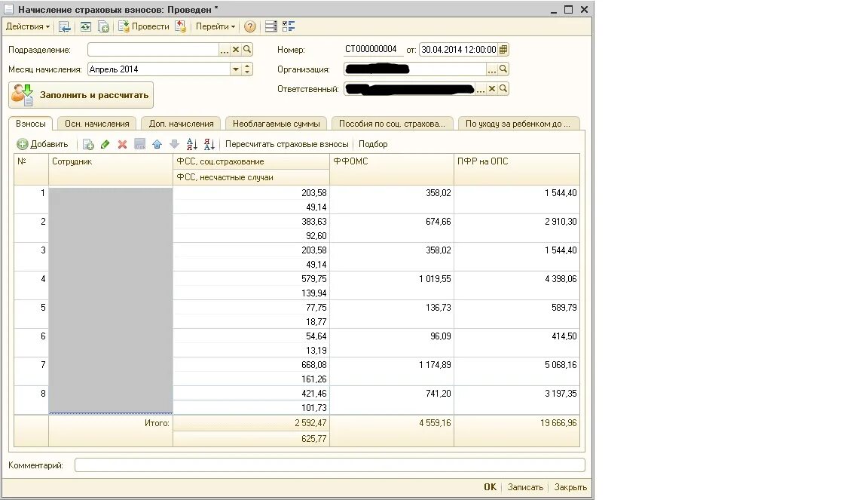Viewport: 868px width, 500px height.
Task: Sort descending with the Я-А icon
Action: (209, 144)
